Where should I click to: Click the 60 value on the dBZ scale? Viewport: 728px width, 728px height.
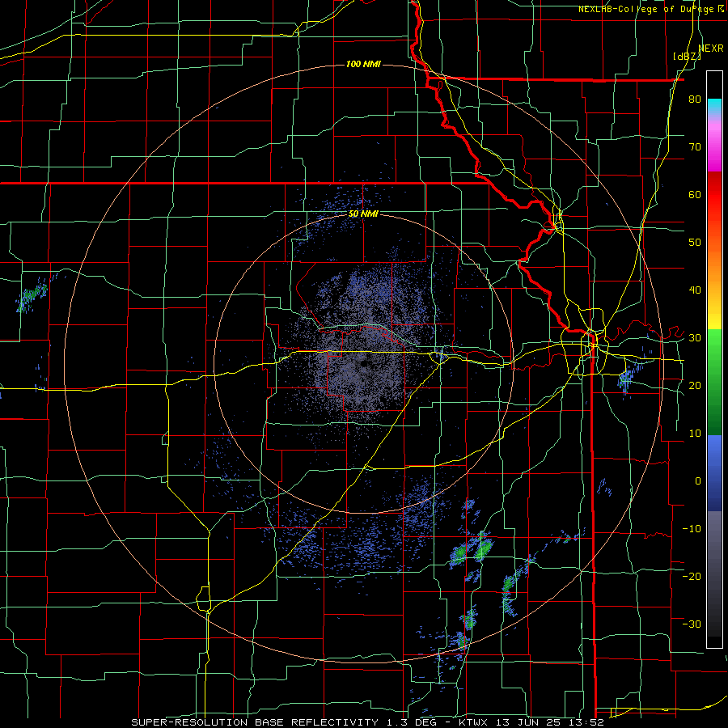pyautogui.click(x=695, y=194)
